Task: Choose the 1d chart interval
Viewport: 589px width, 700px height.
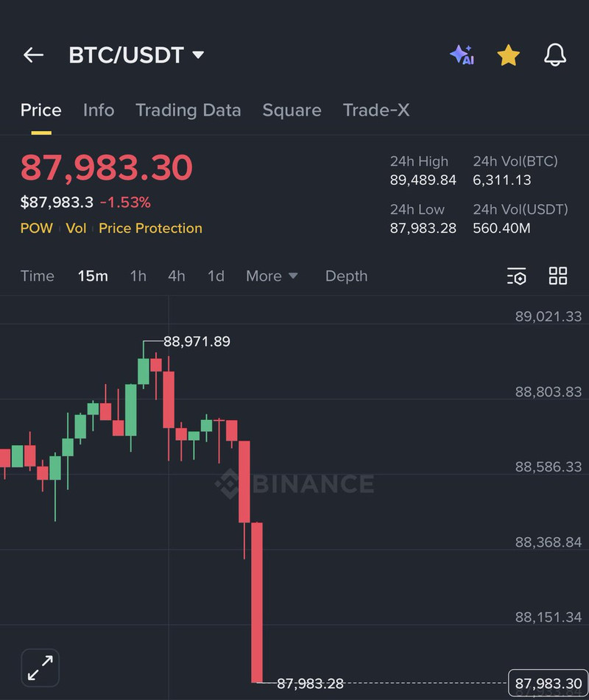Action: 216,276
